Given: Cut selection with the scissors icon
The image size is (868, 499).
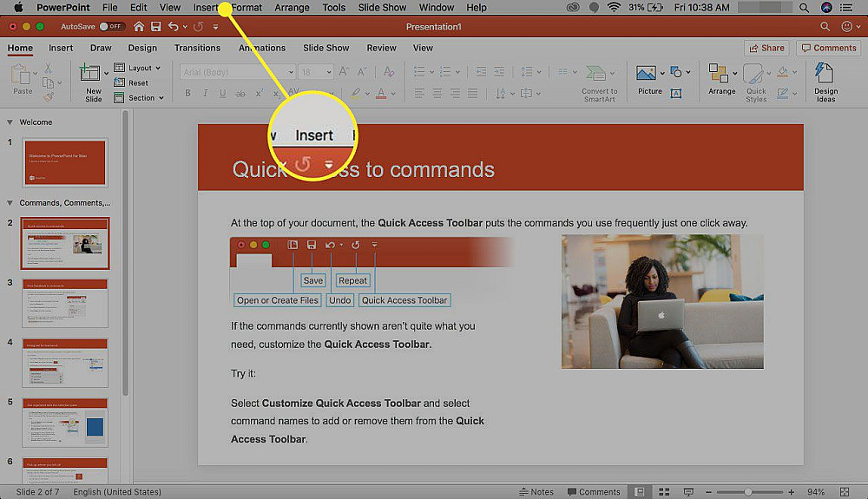Looking at the screenshot, I should pos(48,68).
